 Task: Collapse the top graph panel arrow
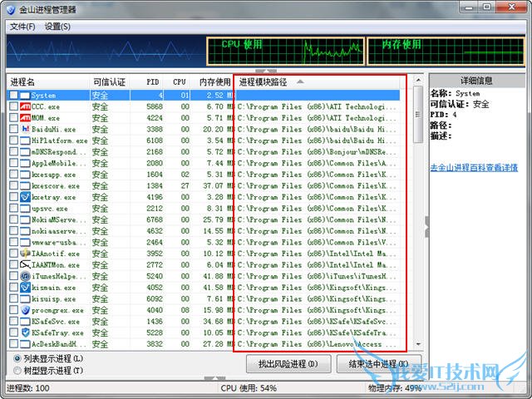coord(266,71)
